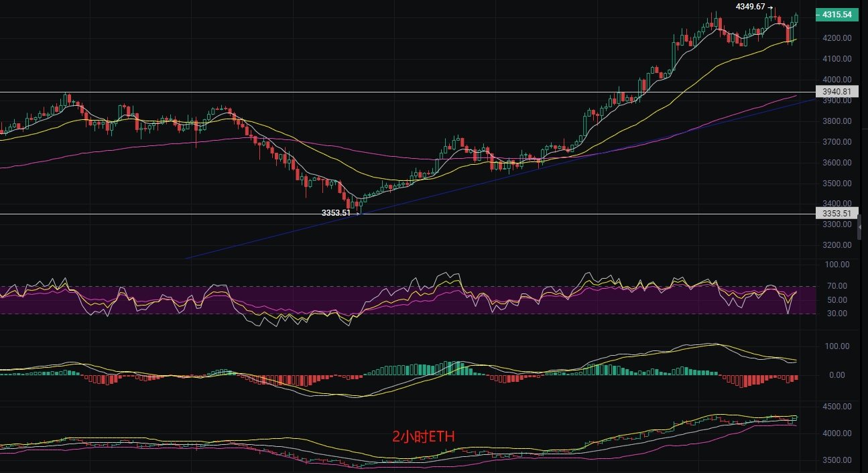Screen dimensions: 868x473
Task: Select the 3940.81 horizontal line price label
Action: point(836,92)
